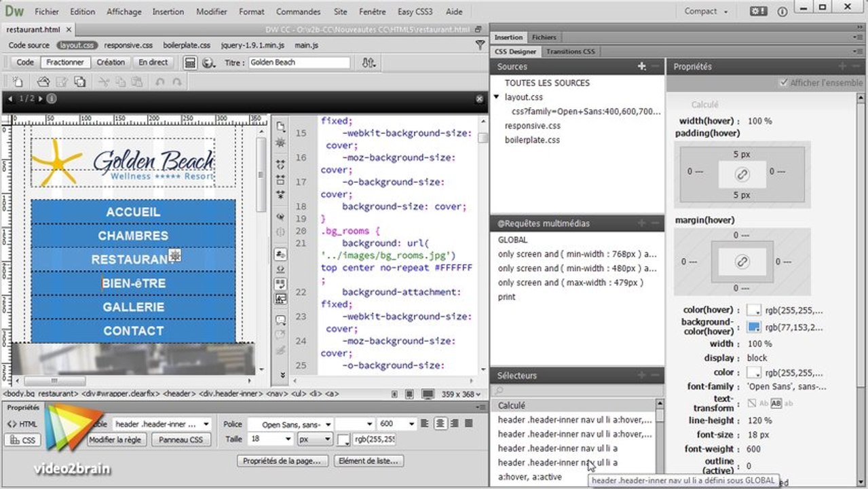Open text color swatch in bottom Propriétés panel
Image resolution: width=868 pixels, height=489 pixels.
pos(344,439)
